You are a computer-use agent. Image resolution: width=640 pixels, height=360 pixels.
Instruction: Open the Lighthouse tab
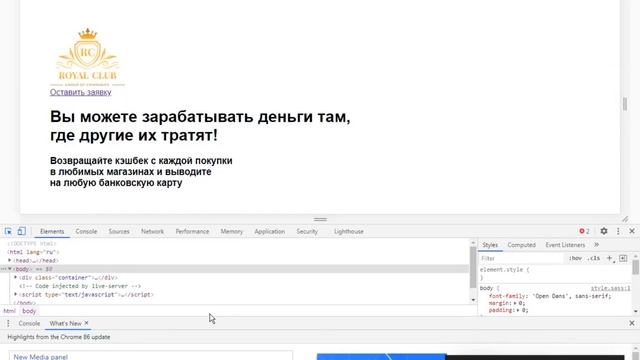(349, 231)
